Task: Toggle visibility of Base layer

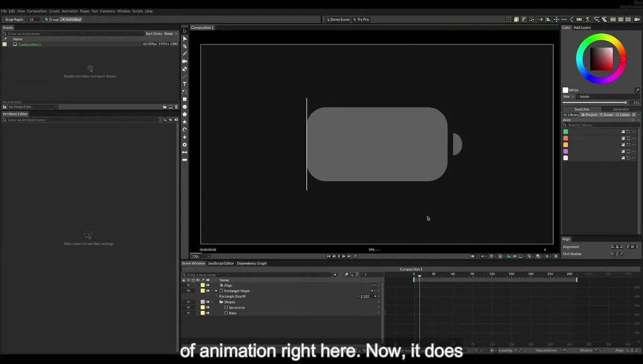Action: pyautogui.click(x=188, y=313)
